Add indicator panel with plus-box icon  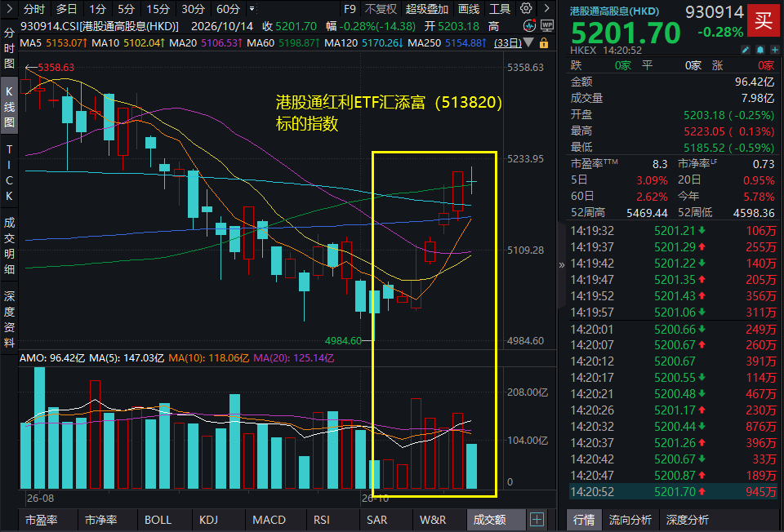537,520
